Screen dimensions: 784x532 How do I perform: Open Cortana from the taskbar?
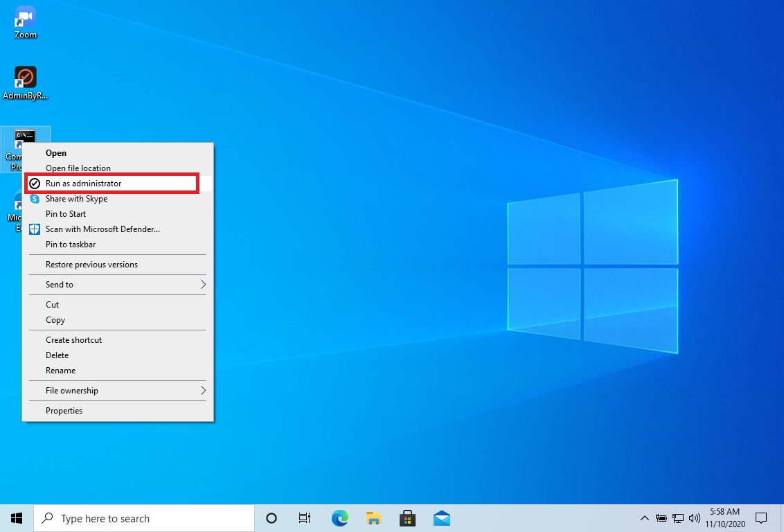(x=271, y=518)
